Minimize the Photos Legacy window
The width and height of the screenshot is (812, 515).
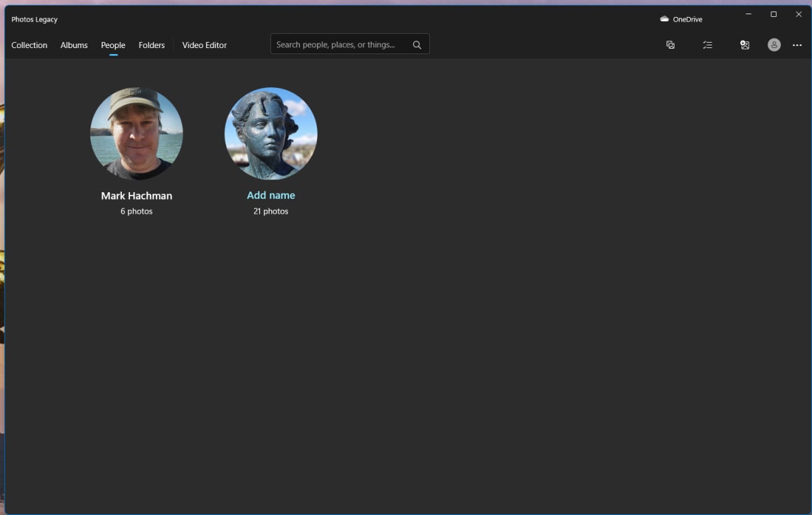coord(748,14)
